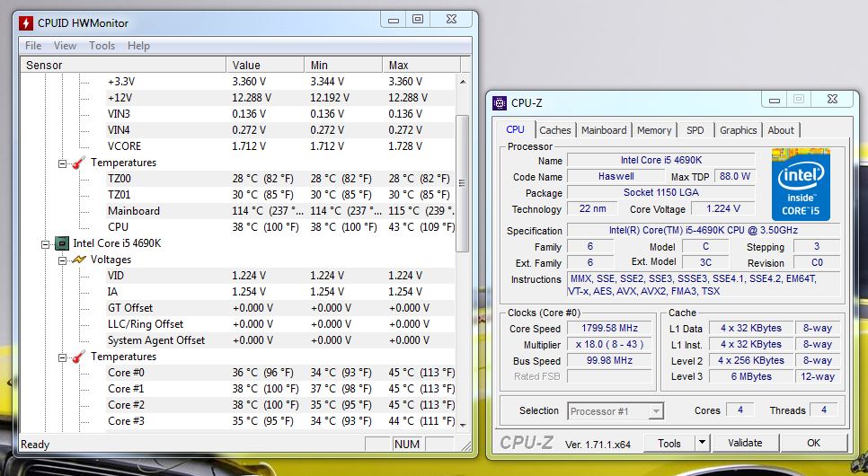The height and width of the screenshot is (476, 868).
Task: Switch to the Graphics tab in CPU-Z
Action: [739, 130]
